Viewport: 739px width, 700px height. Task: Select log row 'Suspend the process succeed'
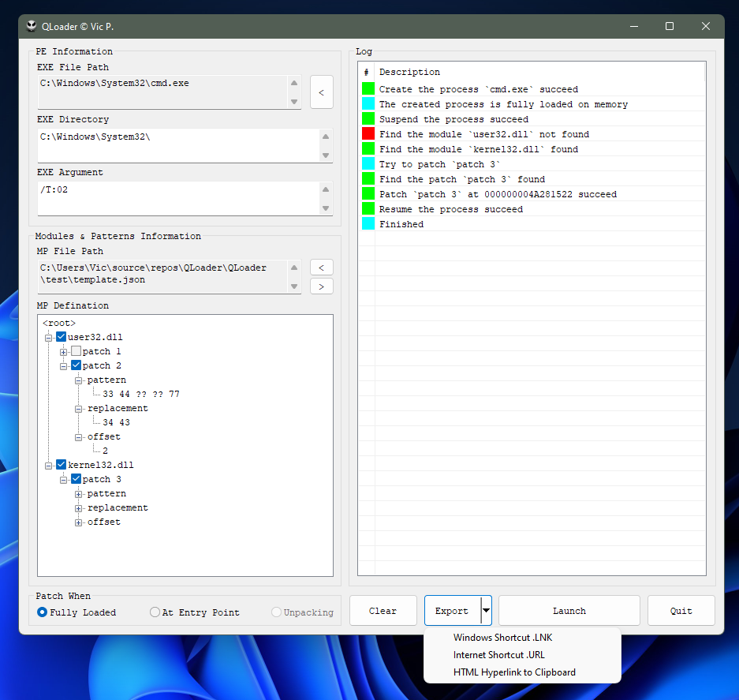(532, 119)
